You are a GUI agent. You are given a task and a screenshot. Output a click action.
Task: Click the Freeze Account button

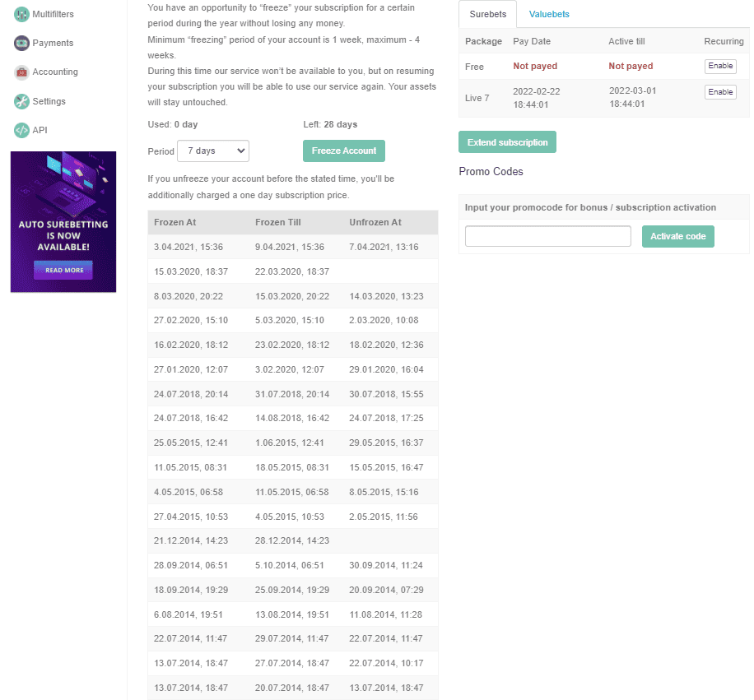pos(343,151)
